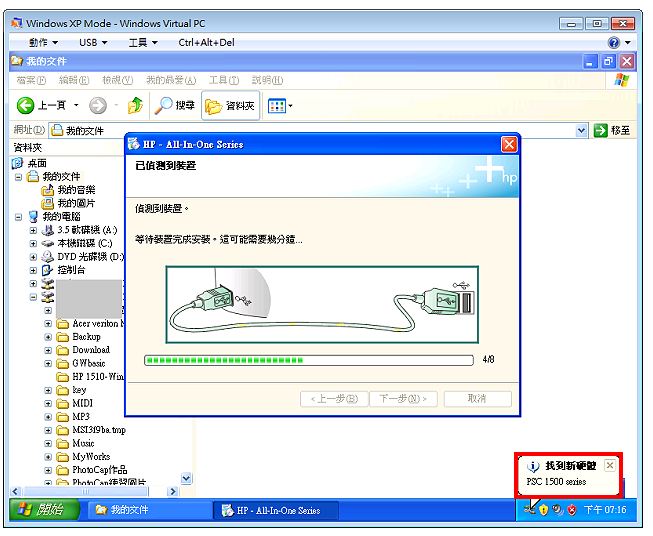Click the USB cable illustration
The width and height of the screenshot is (653, 536).
(322, 304)
